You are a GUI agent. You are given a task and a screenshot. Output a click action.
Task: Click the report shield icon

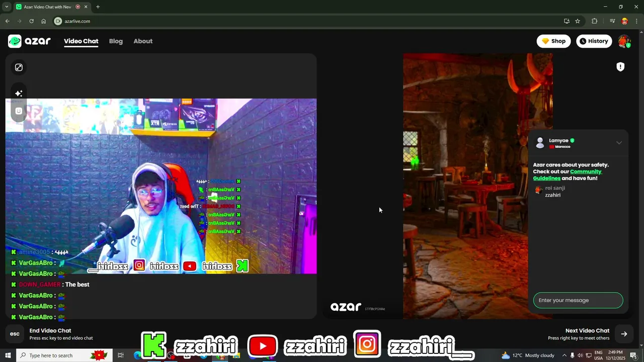pos(620,67)
